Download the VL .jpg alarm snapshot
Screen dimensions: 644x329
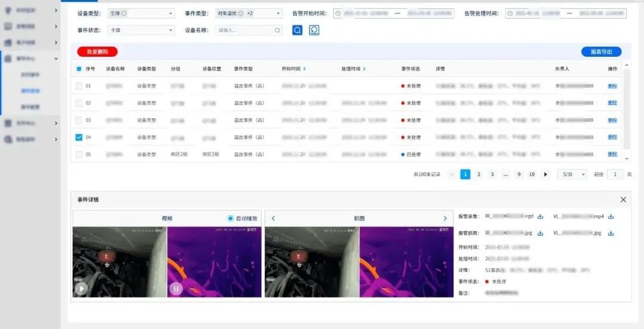[x=611, y=233]
